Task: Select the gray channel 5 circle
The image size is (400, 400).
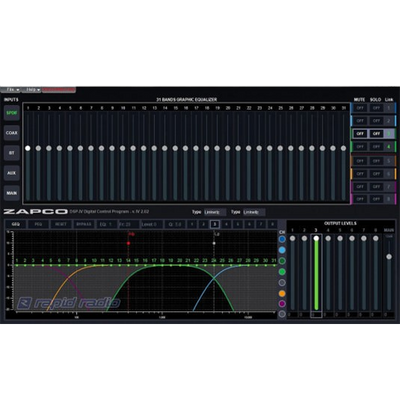Action: point(282,283)
